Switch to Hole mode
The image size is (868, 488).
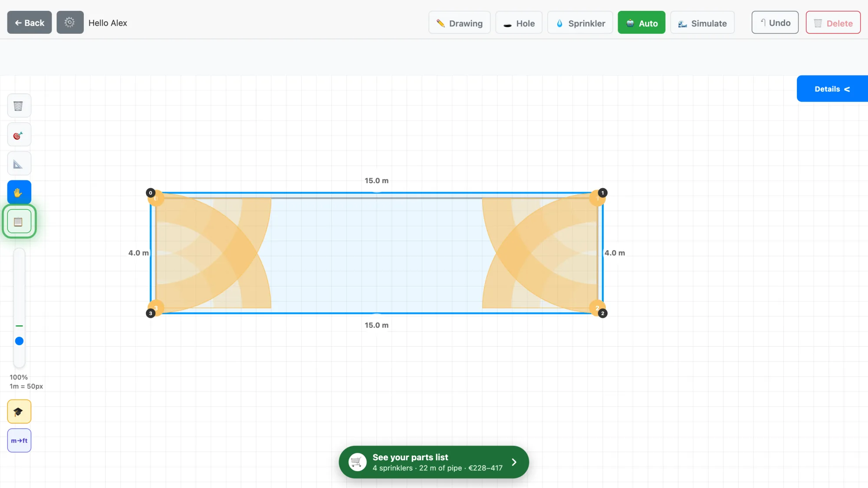[x=519, y=23]
